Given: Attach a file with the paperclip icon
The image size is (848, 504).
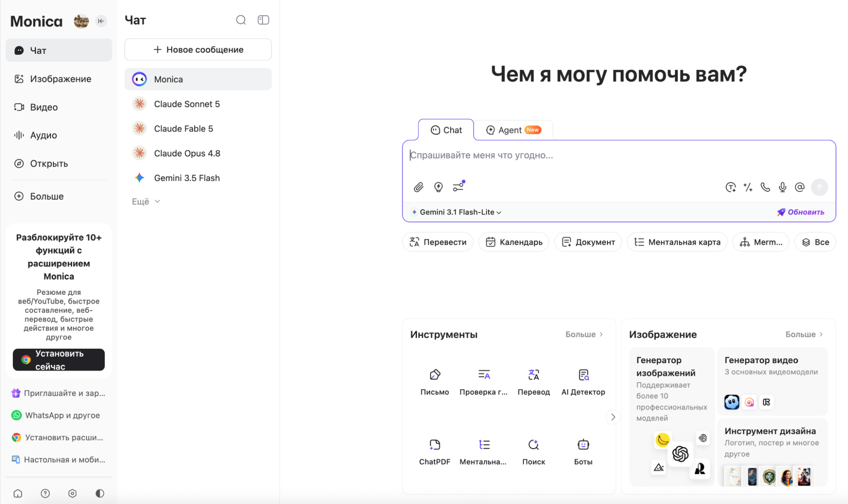Looking at the screenshot, I should point(419,187).
